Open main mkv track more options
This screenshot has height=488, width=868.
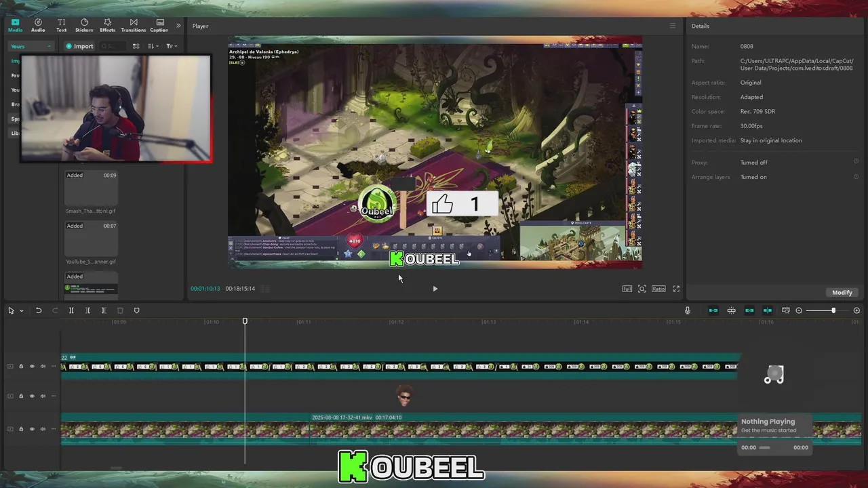click(54, 429)
